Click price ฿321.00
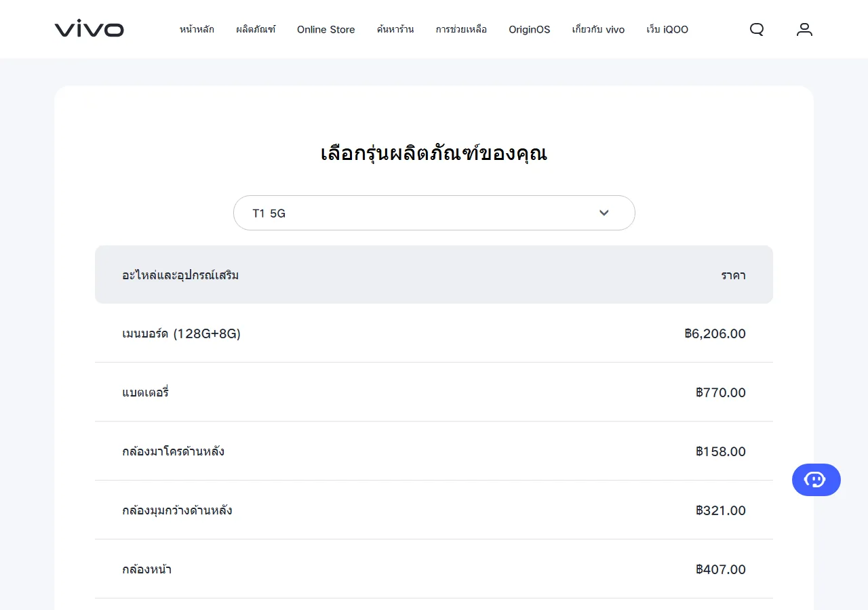The image size is (868, 610). [x=721, y=510]
